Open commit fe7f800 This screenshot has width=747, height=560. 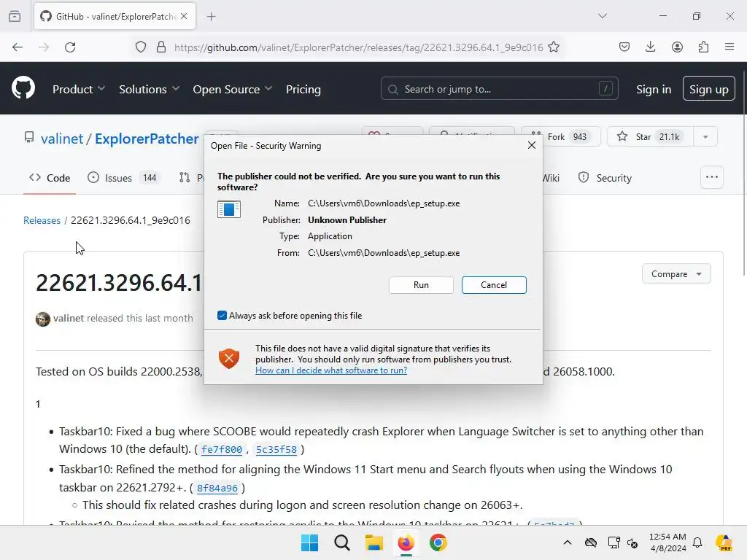pos(222,449)
